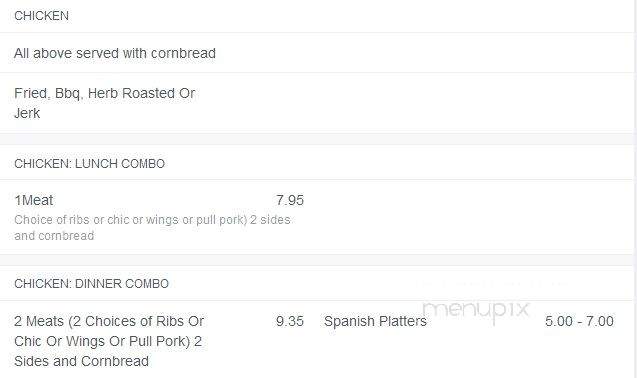637x378 pixels.
Task: Open the CHICKEN: LUNCH COMBO header
Action: tap(89, 163)
